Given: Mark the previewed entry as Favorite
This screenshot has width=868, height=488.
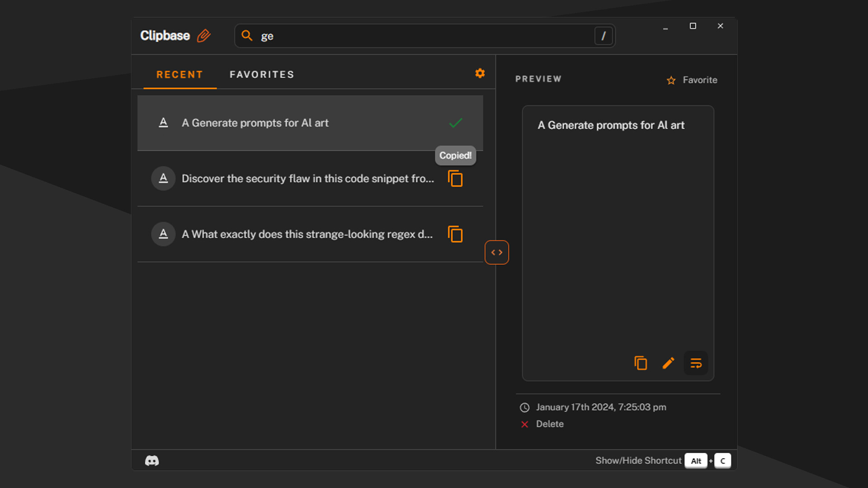Looking at the screenshot, I should tap(692, 80).
